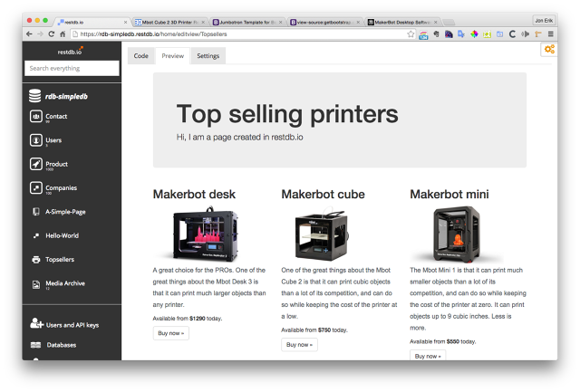
Task: Click the 'Available from $750 today' text
Action: 314,330
